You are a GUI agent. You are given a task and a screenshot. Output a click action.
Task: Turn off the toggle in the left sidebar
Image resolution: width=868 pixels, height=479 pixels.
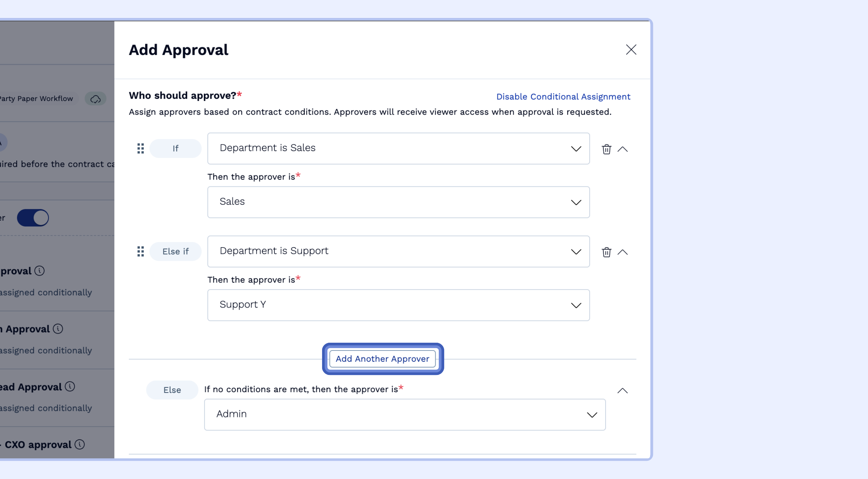point(33,218)
